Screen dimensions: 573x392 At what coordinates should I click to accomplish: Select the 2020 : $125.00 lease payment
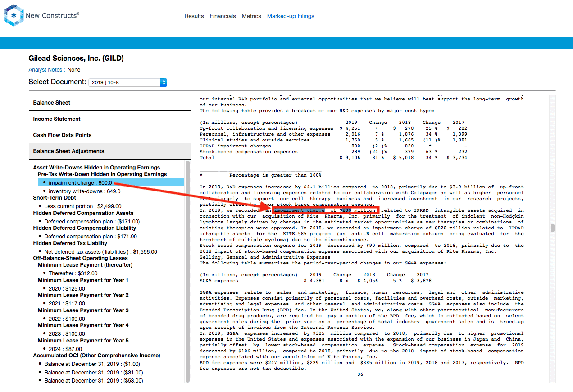click(67, 289)
